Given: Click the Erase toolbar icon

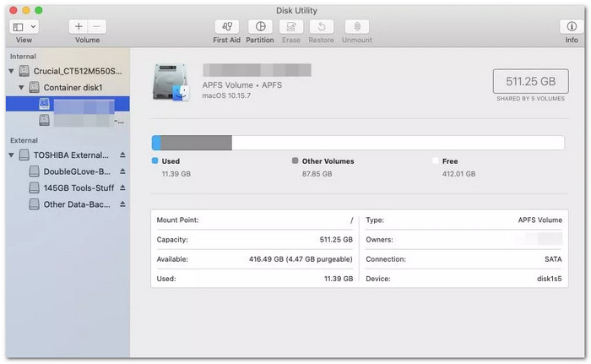Looking at the screenshot, I should click(291, 27).
